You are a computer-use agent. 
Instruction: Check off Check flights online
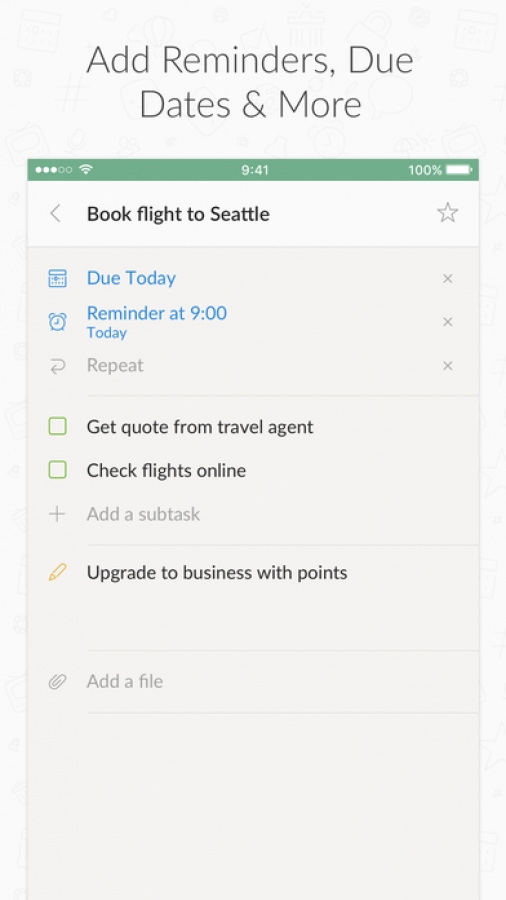point(57,470)
